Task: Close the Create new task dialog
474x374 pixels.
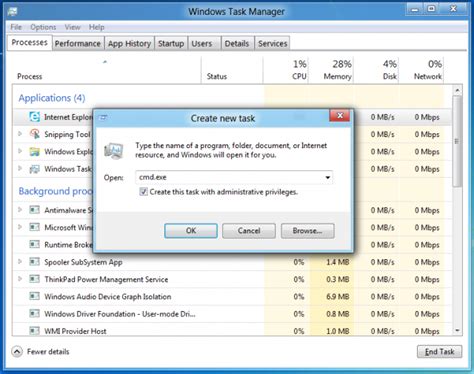Action: [340, 116]
